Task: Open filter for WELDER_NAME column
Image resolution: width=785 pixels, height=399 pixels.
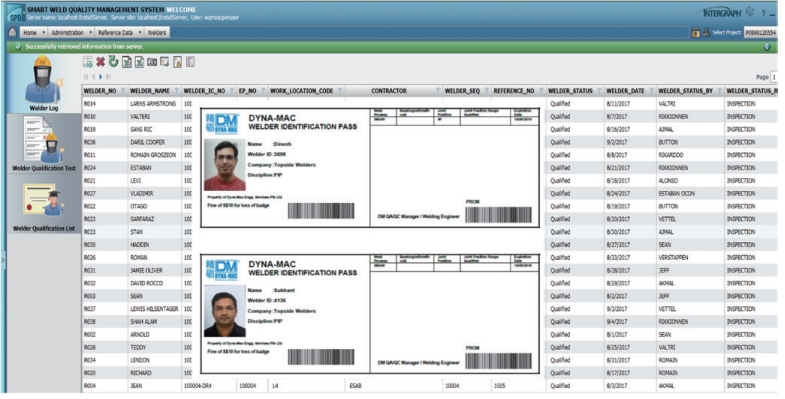Action: 176,91
